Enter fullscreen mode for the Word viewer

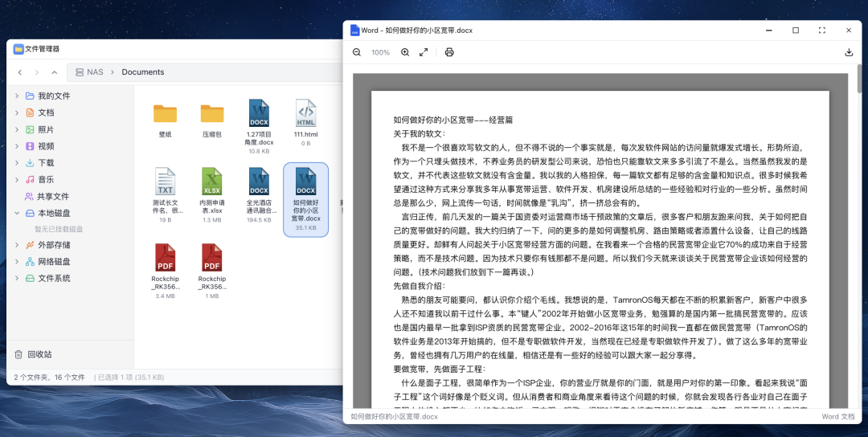pos(821,31)
